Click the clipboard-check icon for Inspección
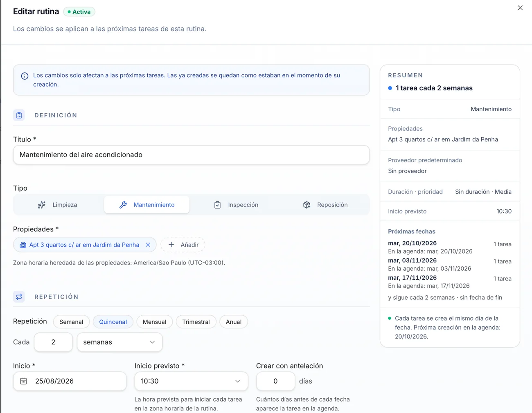The image size is (532, 413). point(218,205)
